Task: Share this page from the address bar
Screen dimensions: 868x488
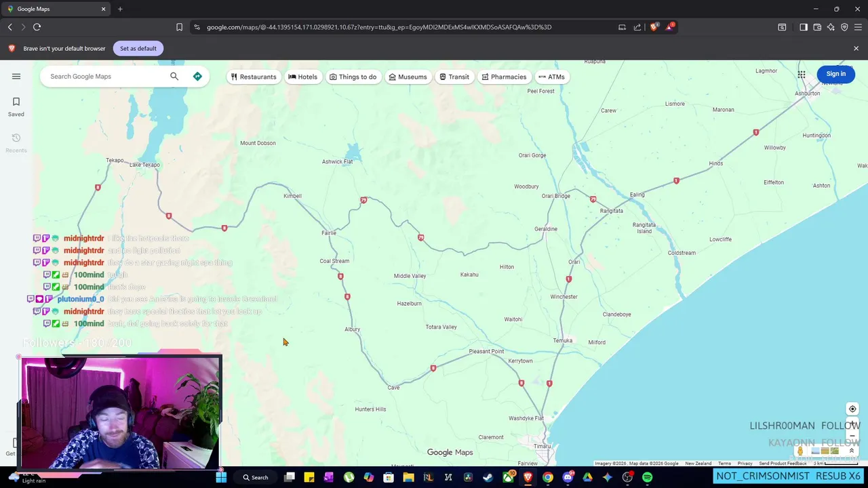Action: coord(637,27)
